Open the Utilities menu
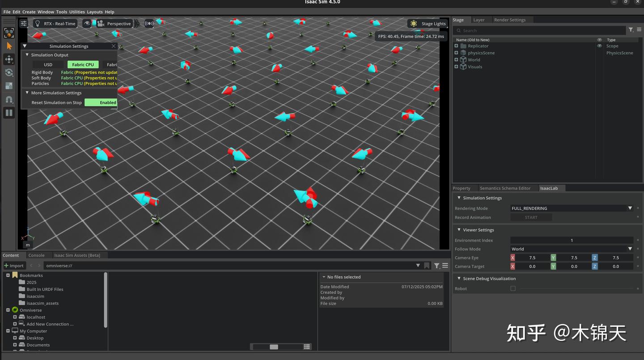Viewport: 644px width, 360px height. pos(77,12)
